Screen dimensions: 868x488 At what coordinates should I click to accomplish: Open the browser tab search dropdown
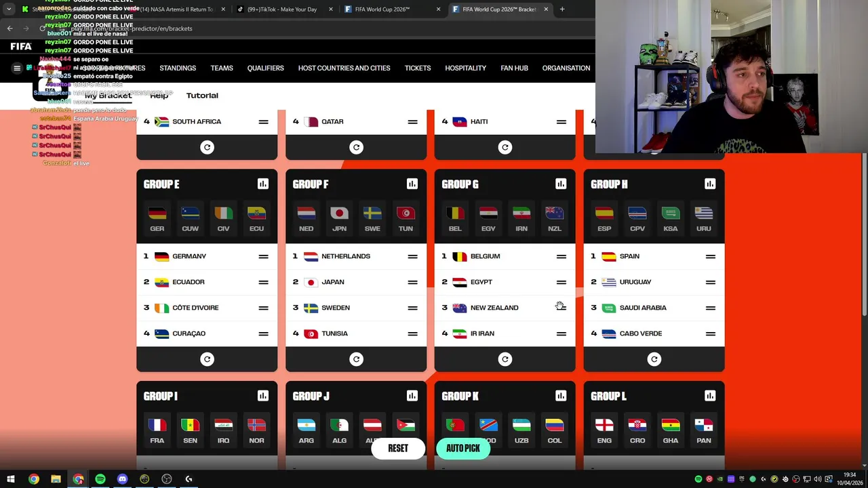pyautogui.click(x=8, y=9)
